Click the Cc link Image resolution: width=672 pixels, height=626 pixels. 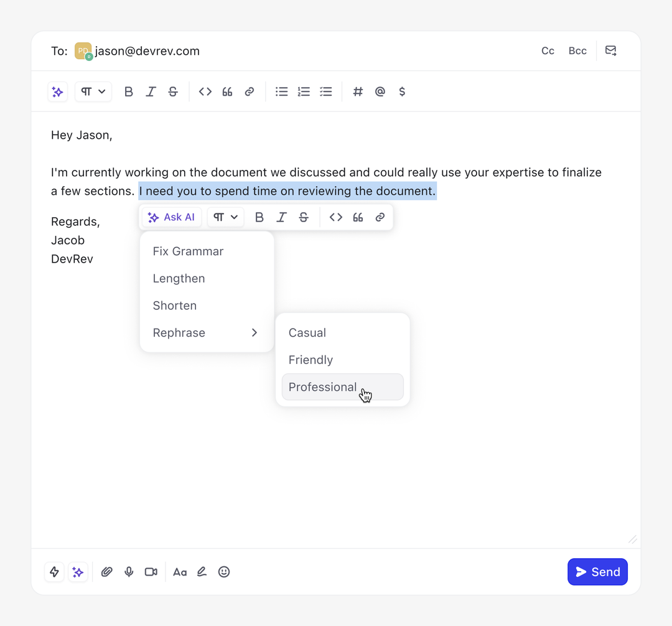pos(548,51)
